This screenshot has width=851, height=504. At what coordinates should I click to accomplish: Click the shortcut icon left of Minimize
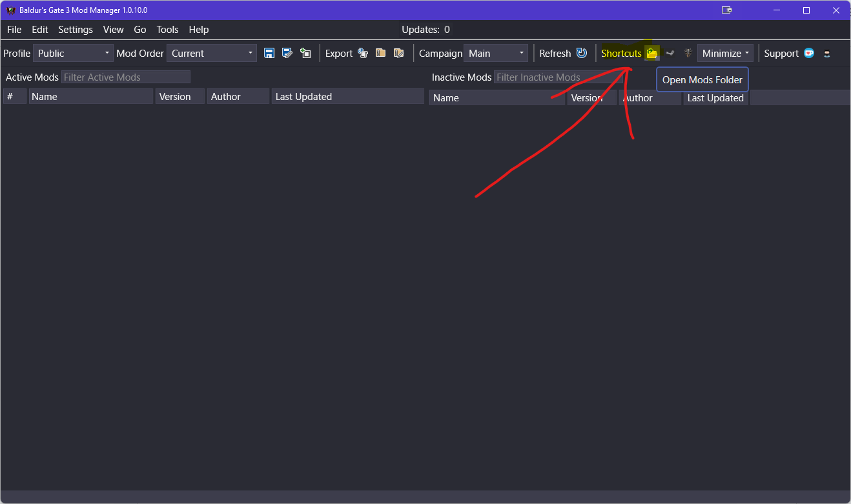688,53
